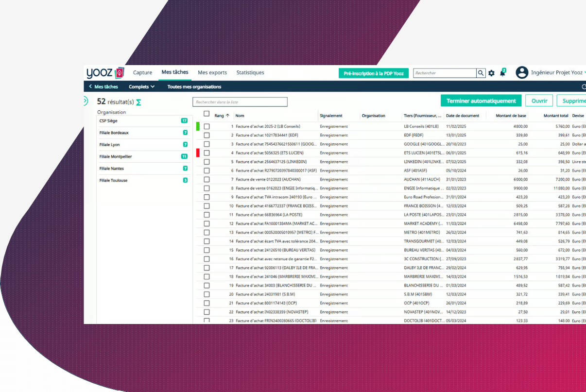586x392 pixels.
Task: Open the Complets filter dropdown
Action: [x=141, y=87]
